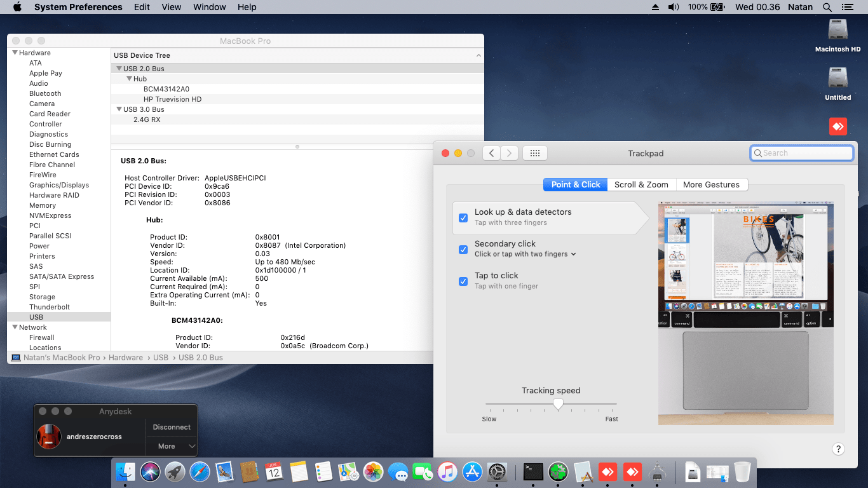Open Mail stamp icon in dock
This screenshot has width=868, height=488.
click(224, 471)
